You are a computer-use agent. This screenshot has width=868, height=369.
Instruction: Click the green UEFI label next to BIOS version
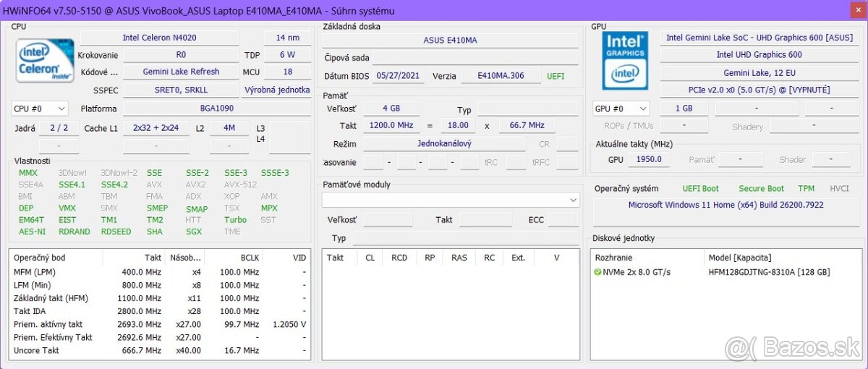pyautogui.click(x=556, y=76)
